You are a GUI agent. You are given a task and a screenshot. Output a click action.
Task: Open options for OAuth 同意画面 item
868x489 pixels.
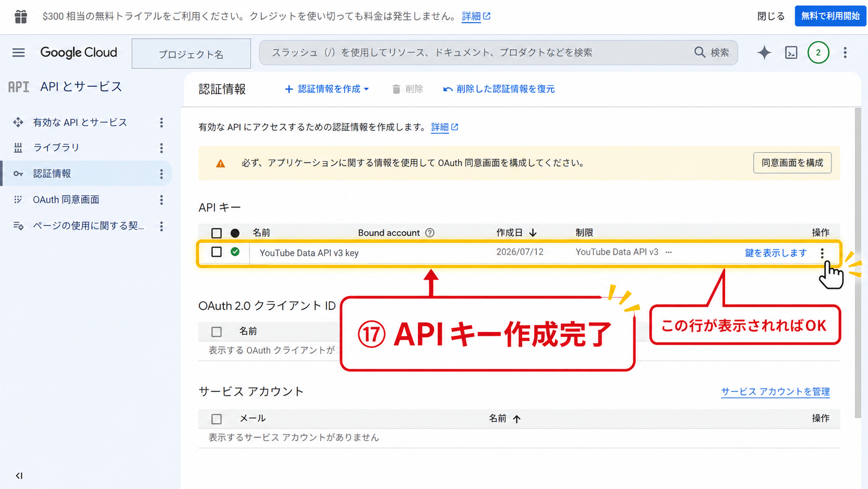[x=161, y=200]
